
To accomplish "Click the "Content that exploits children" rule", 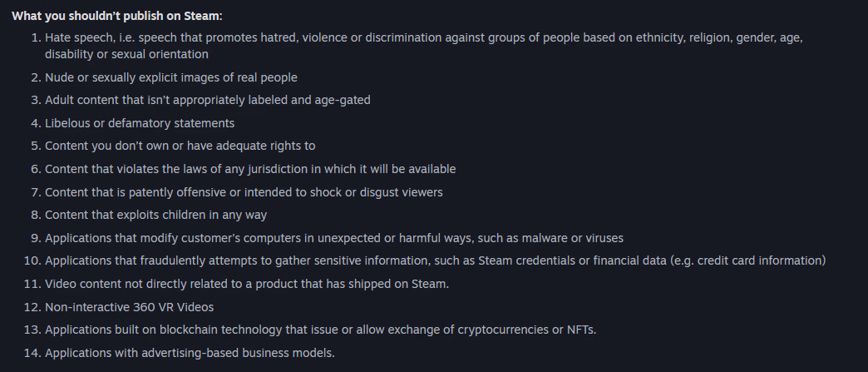I will (155, 215).
